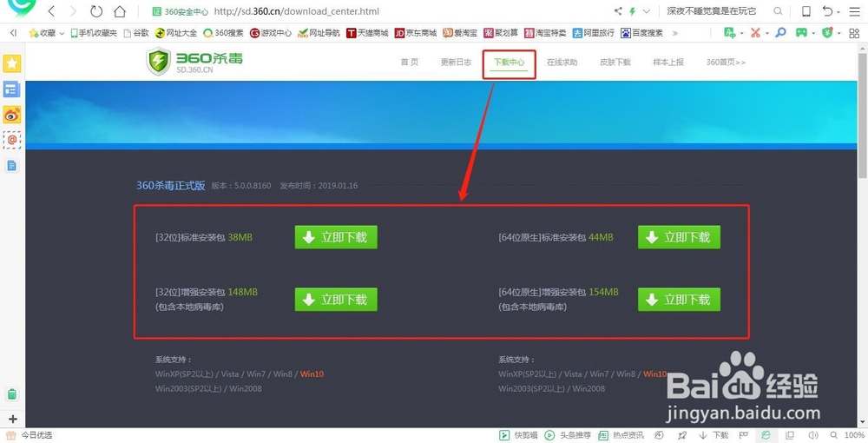Open the 下载 downloads manager
The image size is (868, 443).
tap(713, 435)
